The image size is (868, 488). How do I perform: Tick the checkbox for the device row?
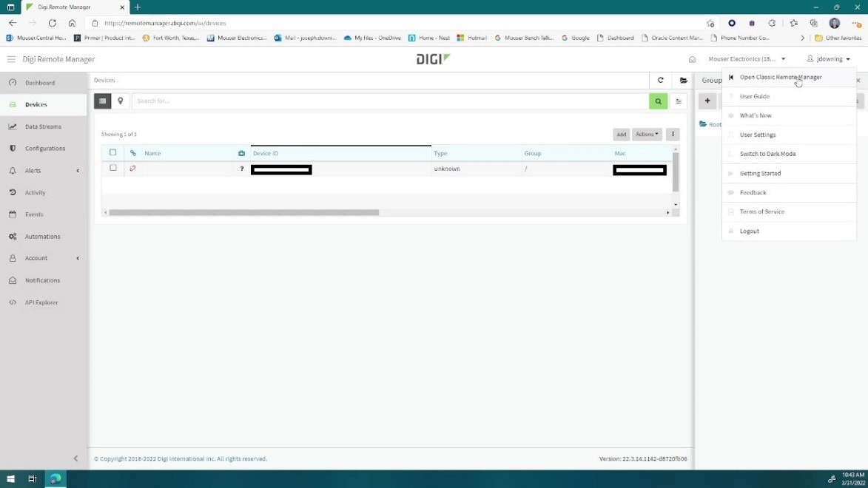click(113, 169)
